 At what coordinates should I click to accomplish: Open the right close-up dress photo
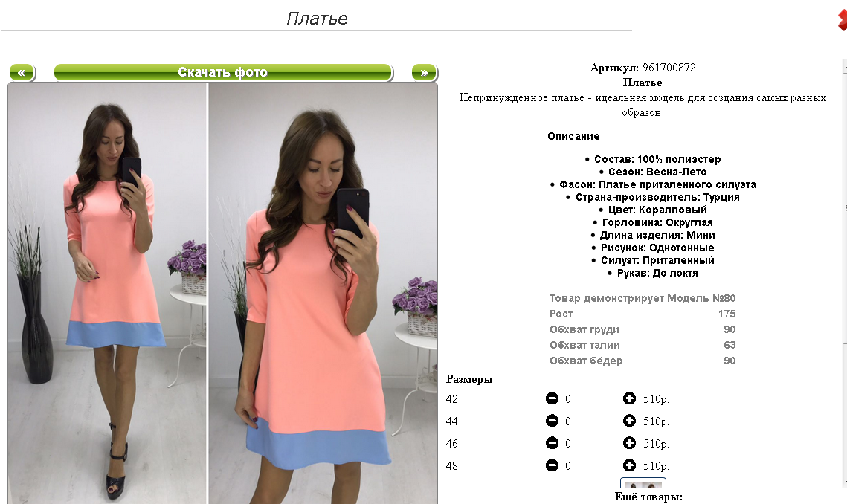[x=323, y=294]
